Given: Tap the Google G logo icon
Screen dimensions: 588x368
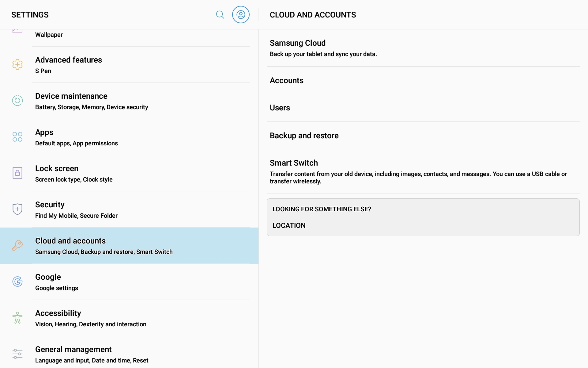Looking at the screenshot, I should [17, 282].
